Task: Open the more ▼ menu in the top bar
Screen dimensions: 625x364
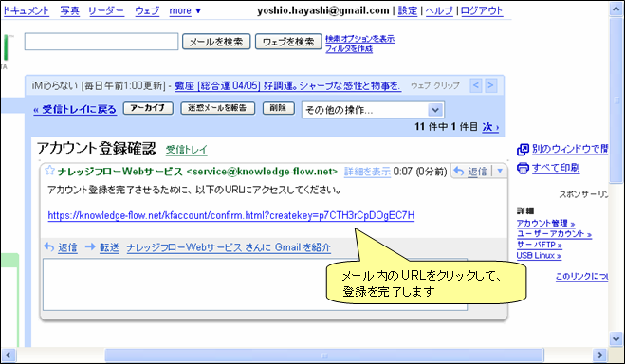Action: [x=185, y=10]
